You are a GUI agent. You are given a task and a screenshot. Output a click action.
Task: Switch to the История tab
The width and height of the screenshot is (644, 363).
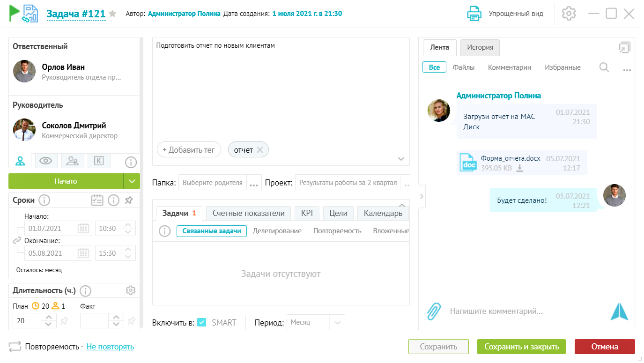(x=479, y=47)
